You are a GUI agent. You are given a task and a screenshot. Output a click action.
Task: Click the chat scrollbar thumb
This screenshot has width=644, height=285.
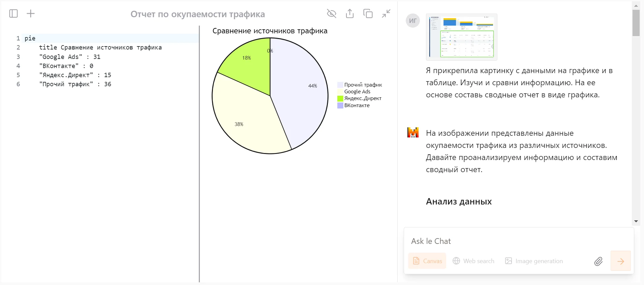[636, 23]
